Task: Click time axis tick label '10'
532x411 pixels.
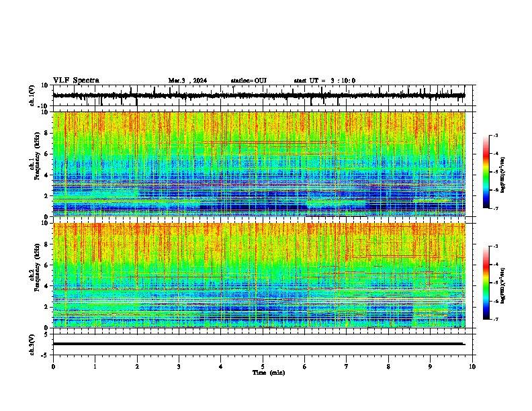Action: pyautogui.click(x=472, y=367)
